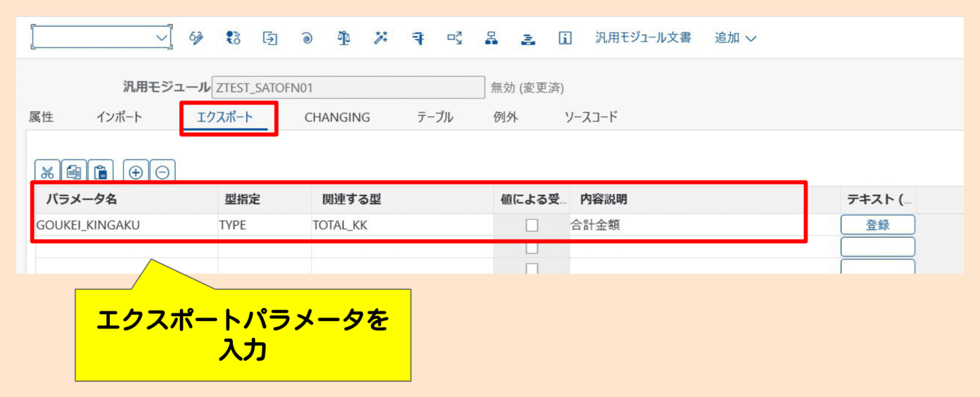Enable 値による受渡 for GOUKEI_KINGAKU
The width and height of the screenshot is (980, 397).
click(533, 224)
